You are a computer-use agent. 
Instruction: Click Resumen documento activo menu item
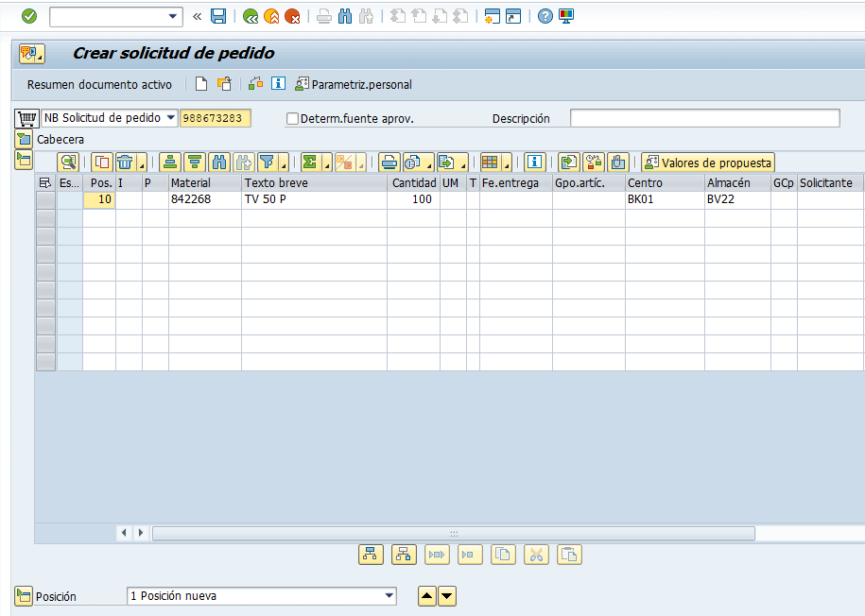[99, 84]
